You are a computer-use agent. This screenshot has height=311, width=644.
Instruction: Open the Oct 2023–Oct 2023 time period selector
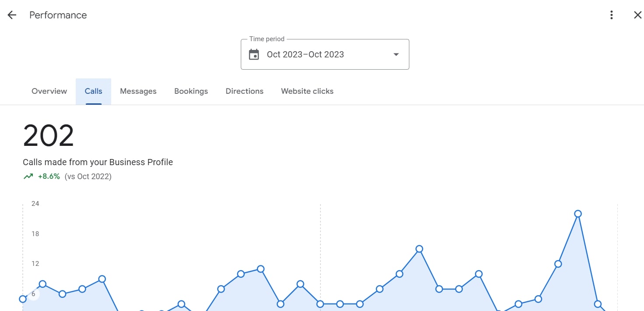[x=325, y=54]
